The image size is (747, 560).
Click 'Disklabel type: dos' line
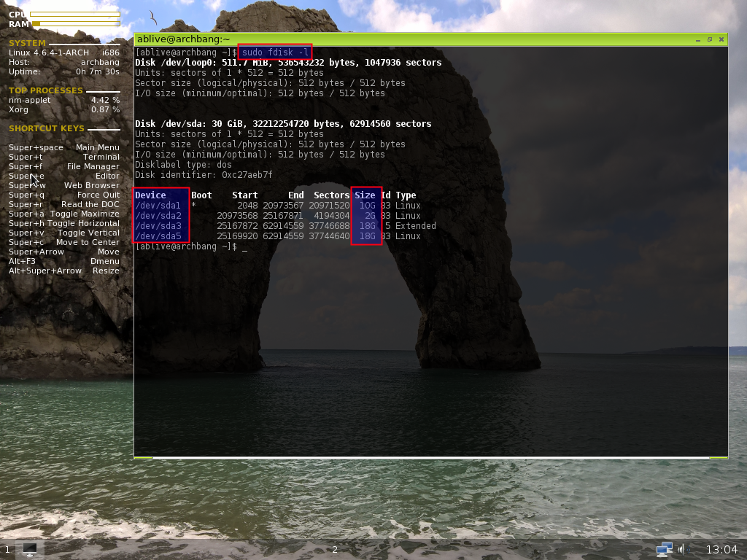(183, 165)
